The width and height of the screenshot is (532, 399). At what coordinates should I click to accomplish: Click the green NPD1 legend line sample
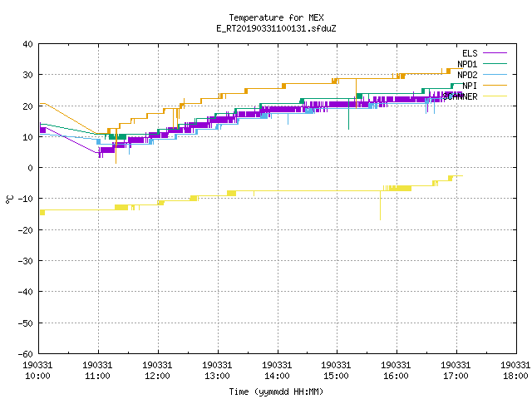495,64
